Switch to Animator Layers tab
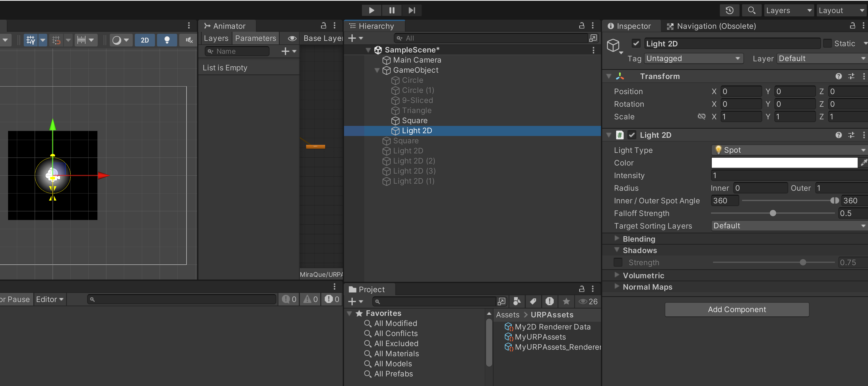868x386 pixels. (216, 38)
